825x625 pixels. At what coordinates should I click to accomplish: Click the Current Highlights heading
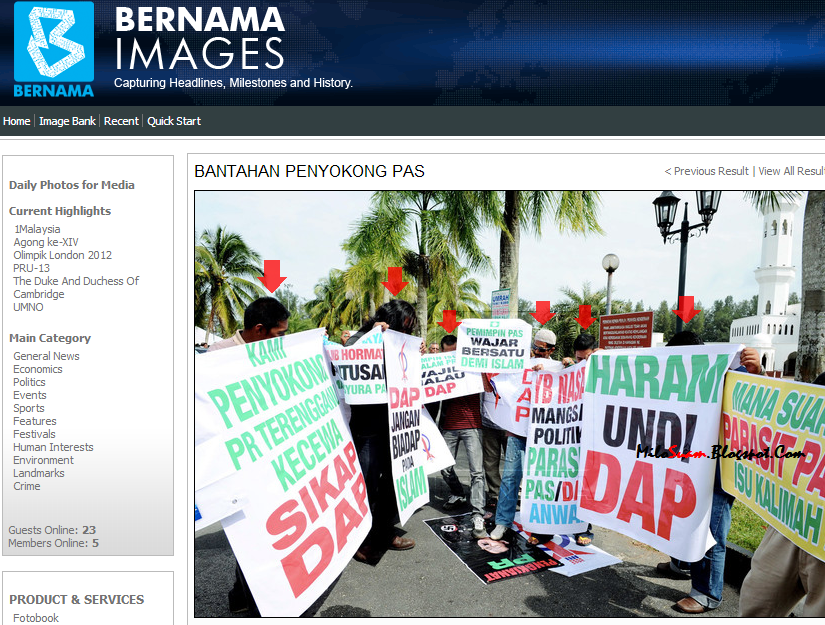(60, 211)
